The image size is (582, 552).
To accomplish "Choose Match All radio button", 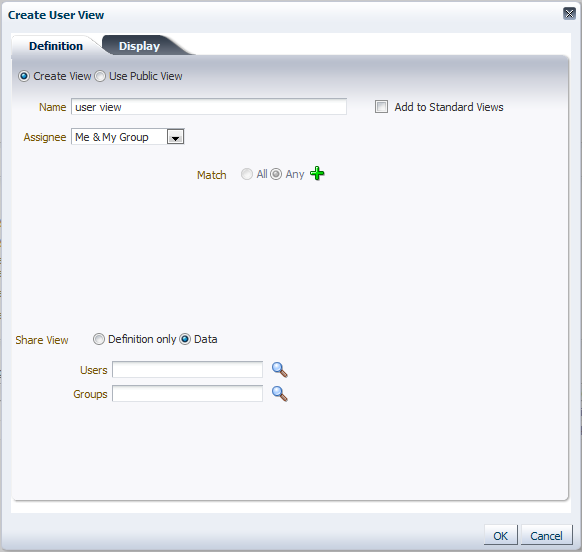I will [x=247, y=174].
